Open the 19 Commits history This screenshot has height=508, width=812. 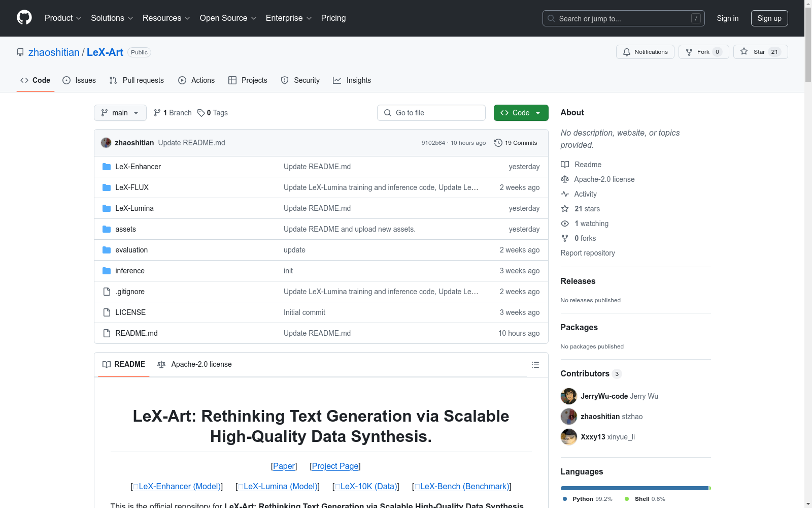[x=516, y=143]
